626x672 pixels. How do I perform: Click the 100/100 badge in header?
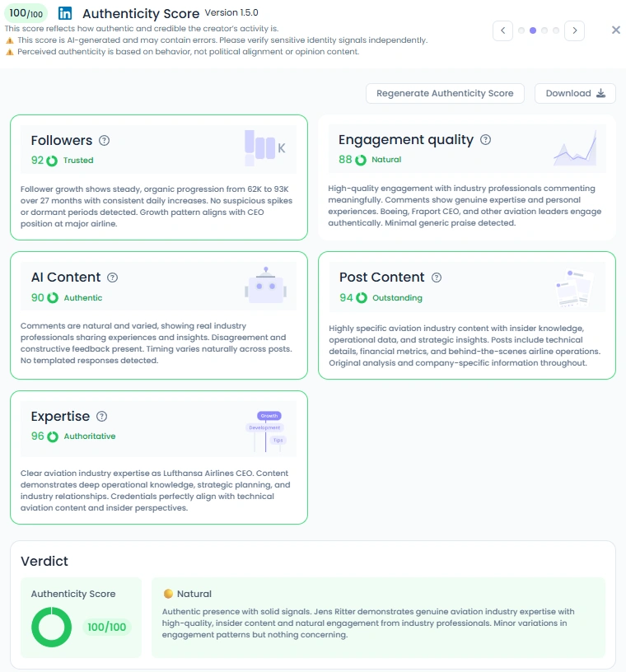pyautogui.click(x=26, y=13)
